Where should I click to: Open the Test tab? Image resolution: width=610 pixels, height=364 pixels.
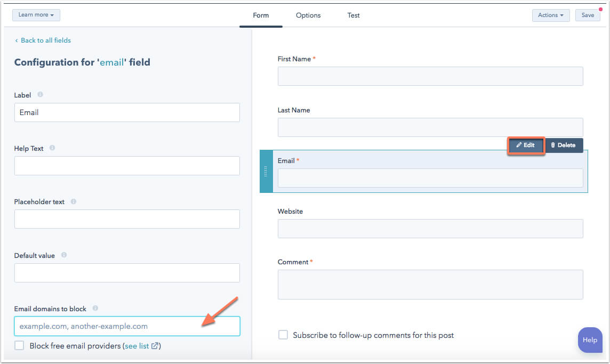(354, 15)
